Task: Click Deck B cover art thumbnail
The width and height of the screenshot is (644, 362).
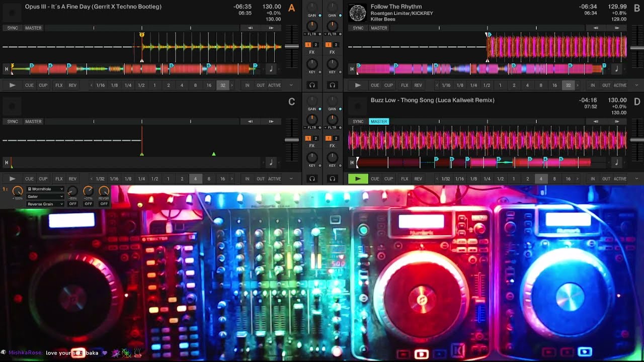Action: click(x=358, y=13)
